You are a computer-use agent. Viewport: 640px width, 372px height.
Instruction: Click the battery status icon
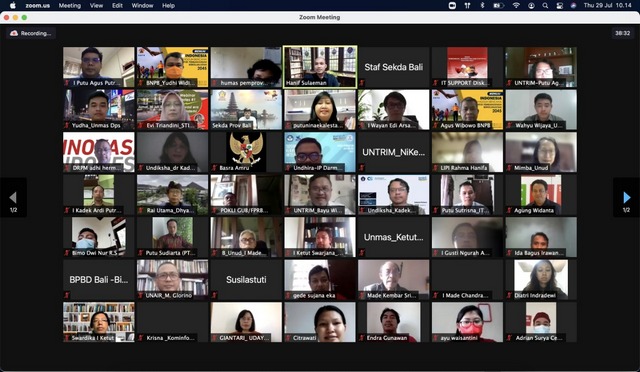click(498, 5)
